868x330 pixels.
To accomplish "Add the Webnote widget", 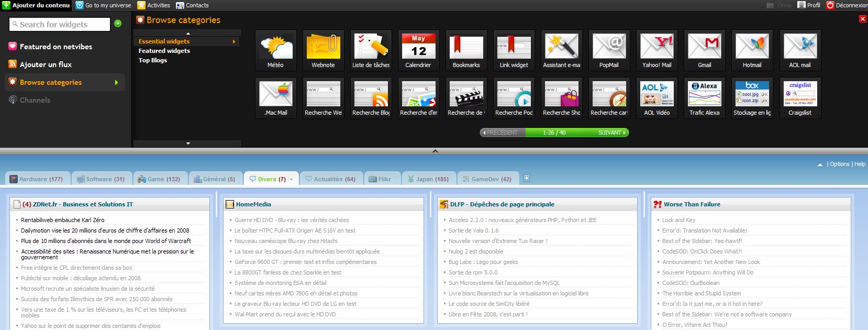I will (x=323, y=50).
